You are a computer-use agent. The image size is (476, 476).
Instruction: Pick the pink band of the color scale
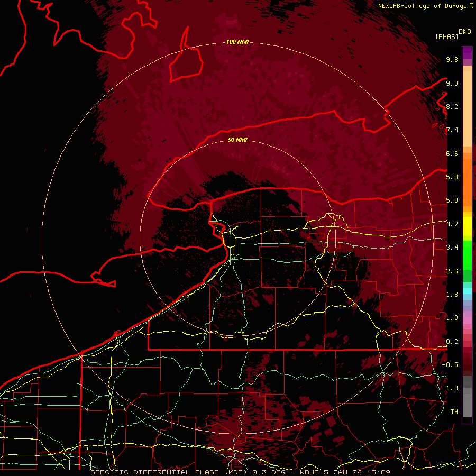pyautogui.click(x=467, y=321)
